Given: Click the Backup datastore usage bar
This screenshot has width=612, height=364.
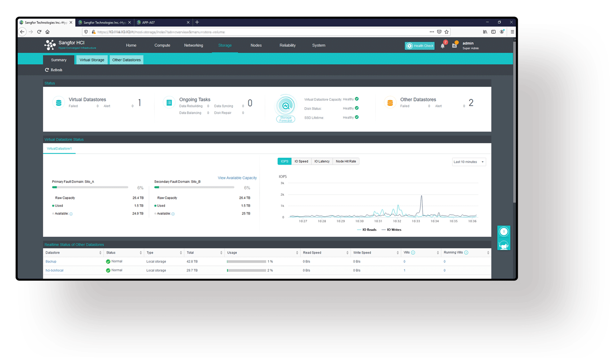Looking at the screenshot, I should click(246, 262).
